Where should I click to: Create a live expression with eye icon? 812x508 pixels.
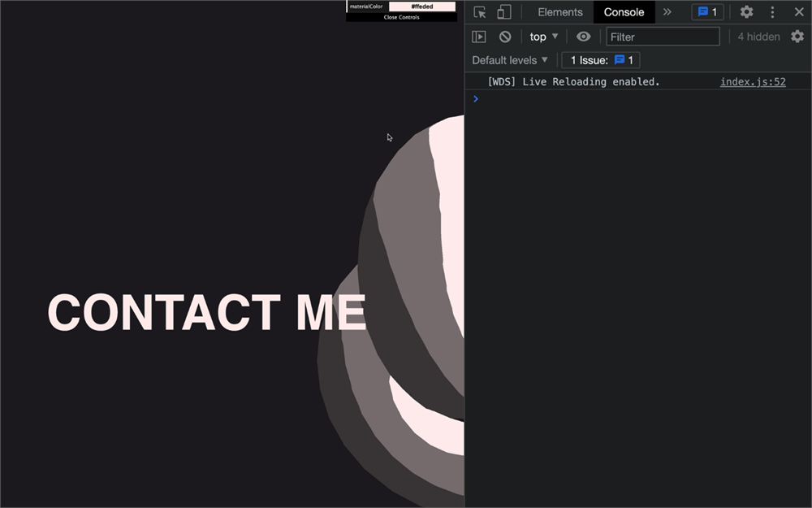click(x=583, y=37)
